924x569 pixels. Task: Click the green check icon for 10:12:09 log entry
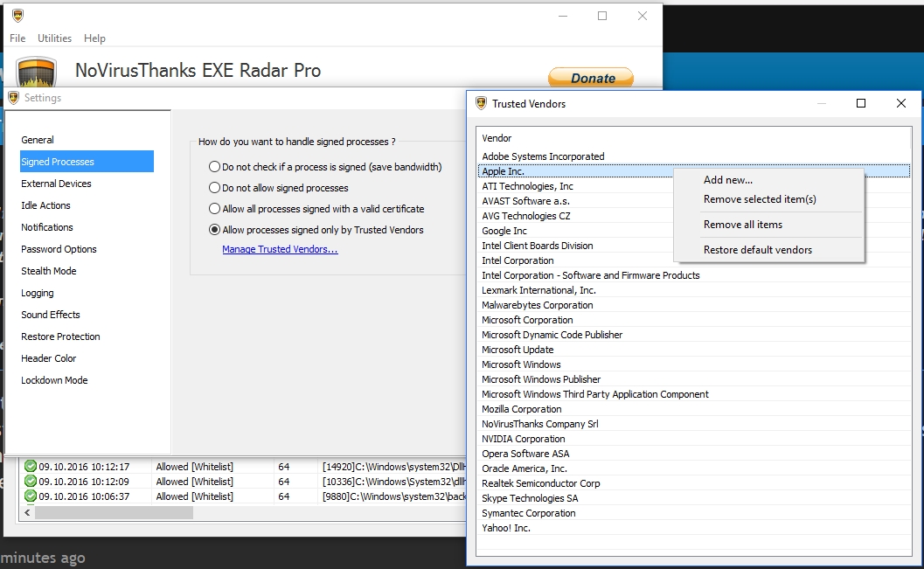click(30, 482)
